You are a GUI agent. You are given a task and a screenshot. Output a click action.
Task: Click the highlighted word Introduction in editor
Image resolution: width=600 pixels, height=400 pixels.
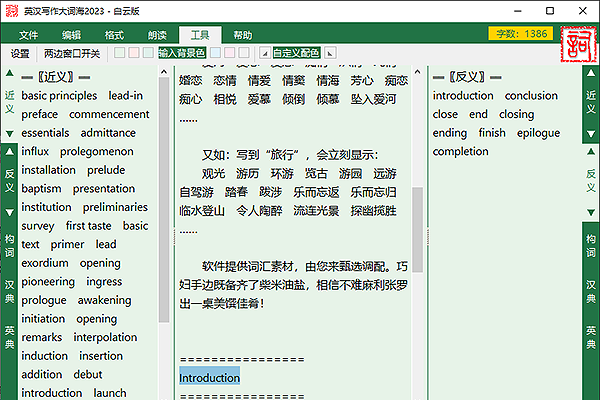coord(209,378)
